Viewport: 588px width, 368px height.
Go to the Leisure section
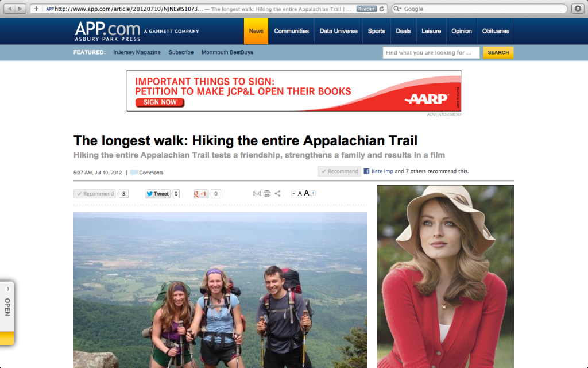(x=431, y=31)
